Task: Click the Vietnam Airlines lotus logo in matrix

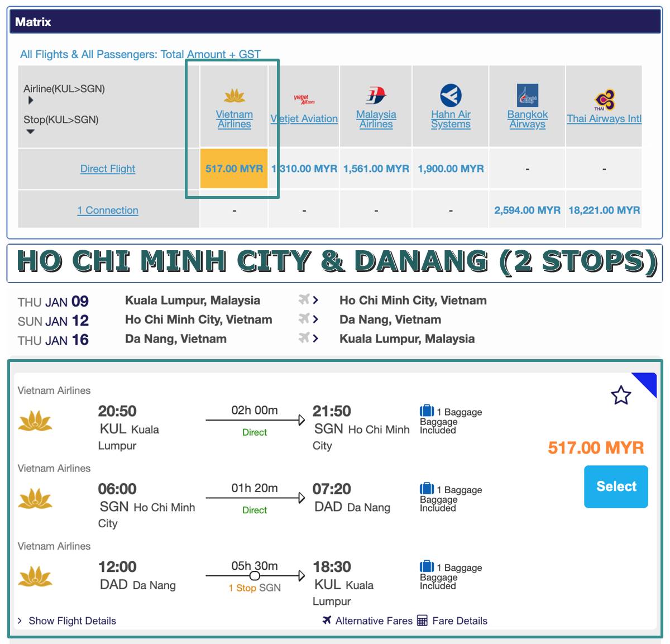Action: pyautogui.click(x=234, y=96)
